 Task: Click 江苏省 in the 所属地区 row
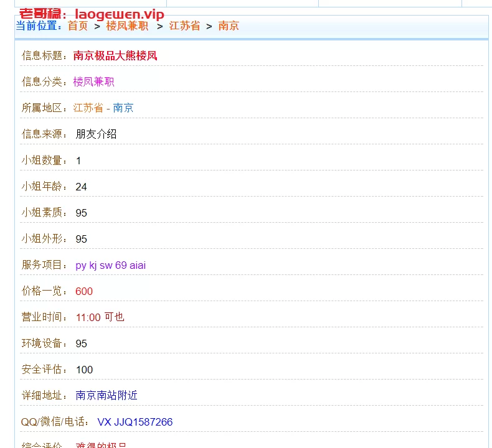click(88, 108)
